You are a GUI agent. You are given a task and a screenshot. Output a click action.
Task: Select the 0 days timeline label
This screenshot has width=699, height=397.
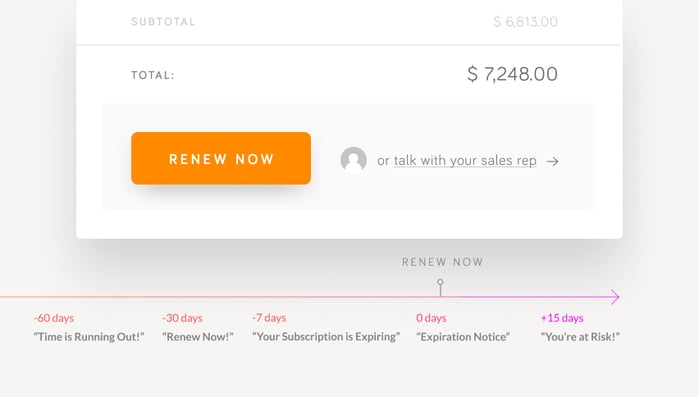431,318
